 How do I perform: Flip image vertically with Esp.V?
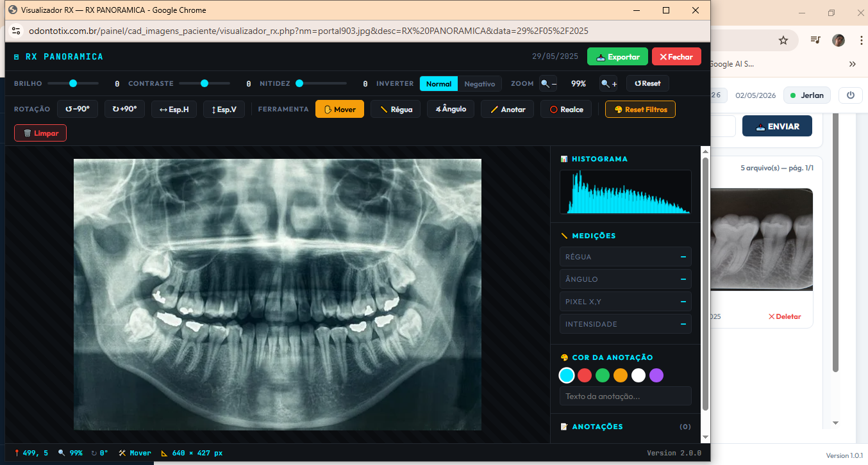[224, 110]
